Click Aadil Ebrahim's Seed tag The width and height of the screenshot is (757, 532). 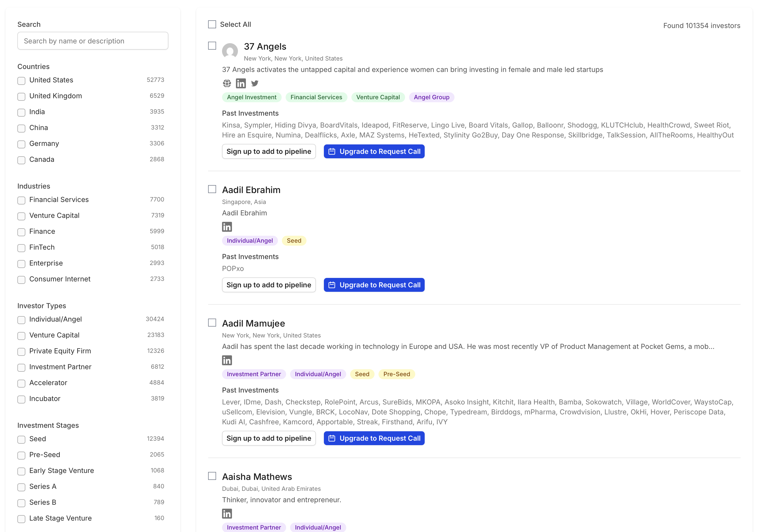(294, 240)
